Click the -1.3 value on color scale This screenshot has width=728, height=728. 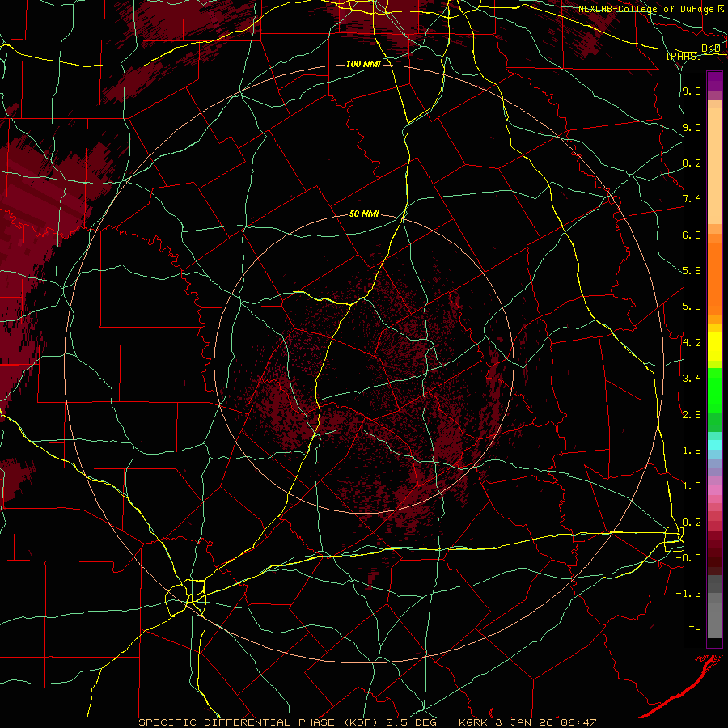pos(688,594)
